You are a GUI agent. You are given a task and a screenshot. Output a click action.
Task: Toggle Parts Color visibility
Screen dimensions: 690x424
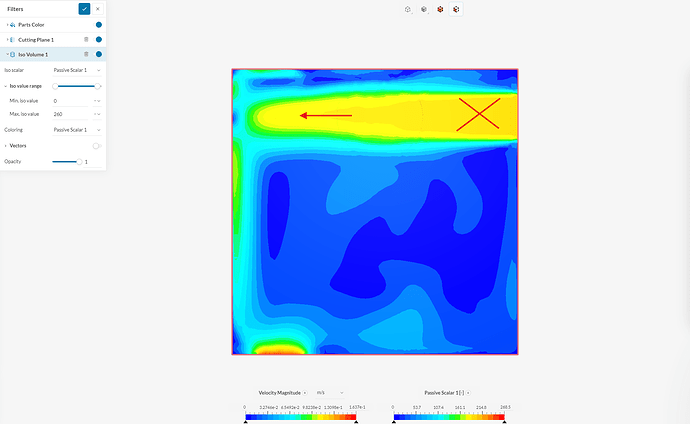(99, 25)
